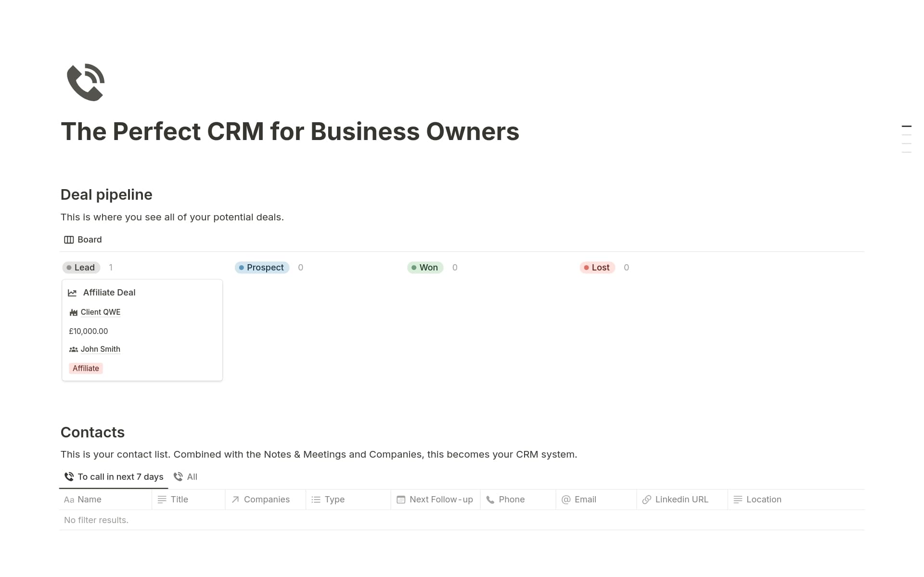Image resolution: width=924 pixels, height=577 pixels.
Task: Open the Board view tab
Action: tap(83, 240)
